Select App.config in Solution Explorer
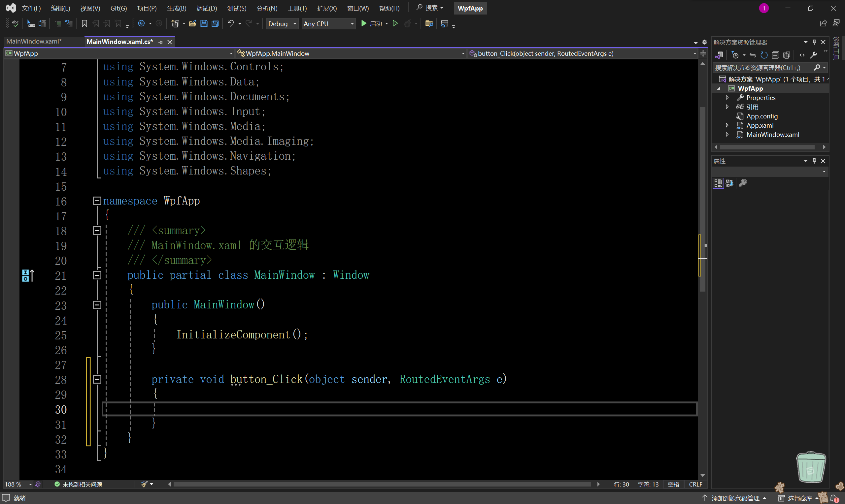Viewport: 845px width, 504px height. (762, 116)
